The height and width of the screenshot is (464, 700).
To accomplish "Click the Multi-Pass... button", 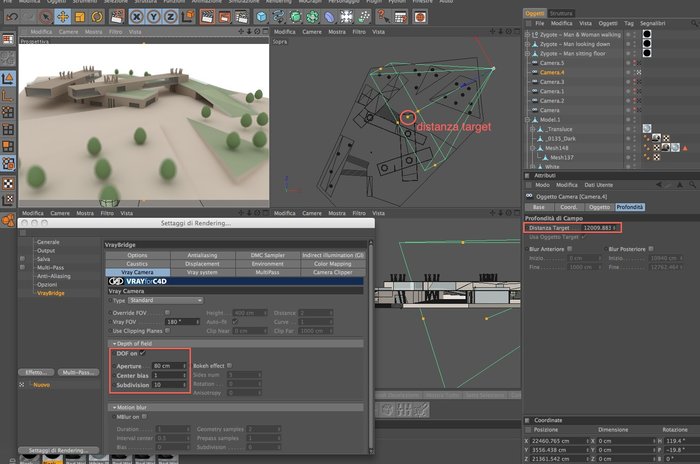I will tap(78, 372).
